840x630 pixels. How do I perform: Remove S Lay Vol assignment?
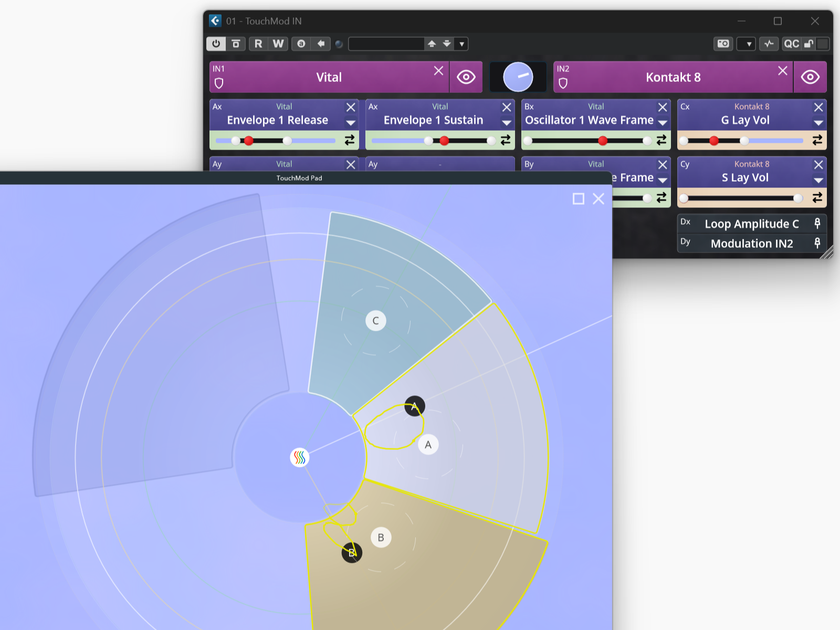(x=818, y=165)
